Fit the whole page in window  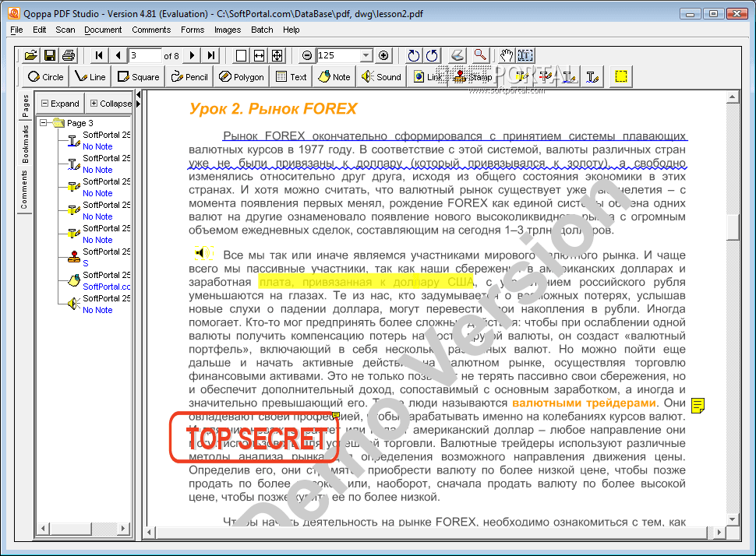coord(277,55)
